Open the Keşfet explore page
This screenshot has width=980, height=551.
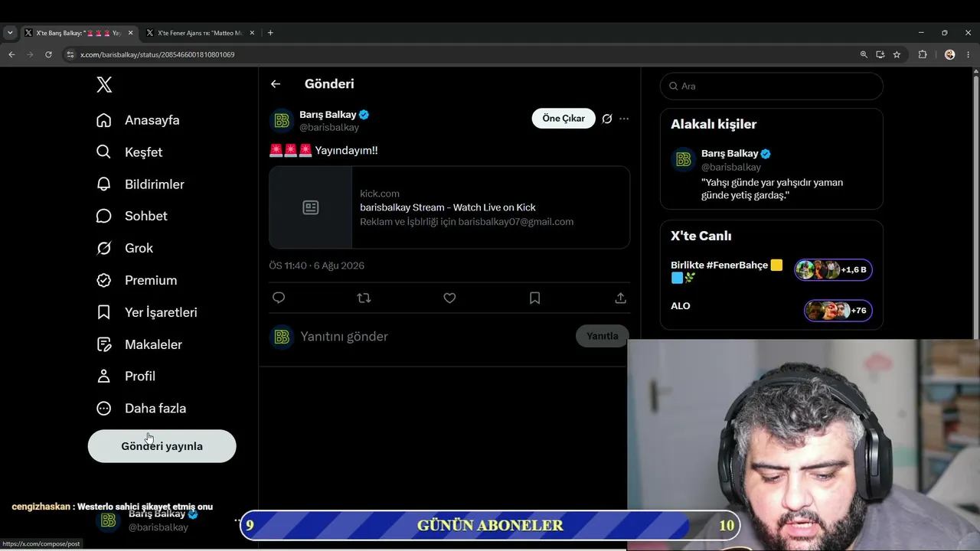129,152
